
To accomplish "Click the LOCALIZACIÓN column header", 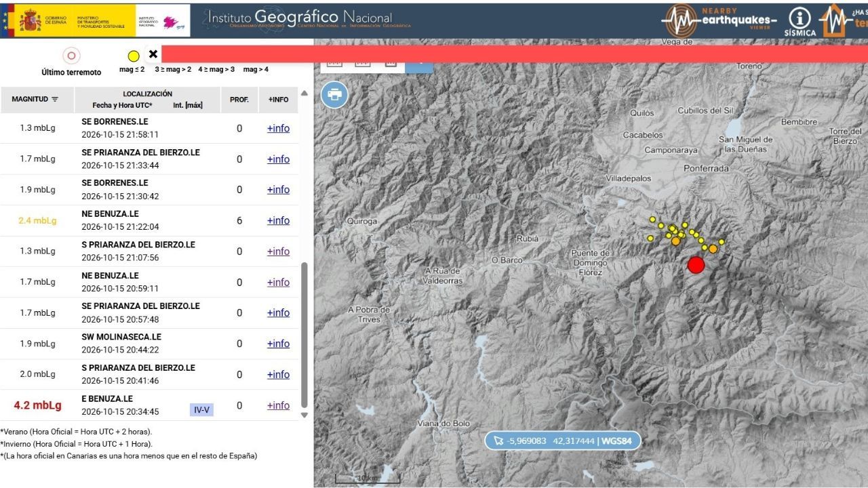I will (148, 94).
